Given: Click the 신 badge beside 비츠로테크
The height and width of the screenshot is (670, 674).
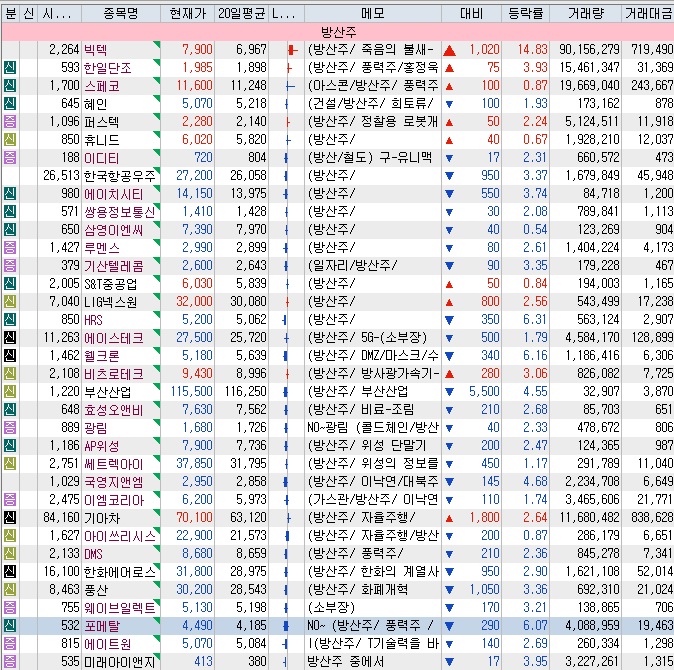Looking at the screenshot, I should click(10, 374).
